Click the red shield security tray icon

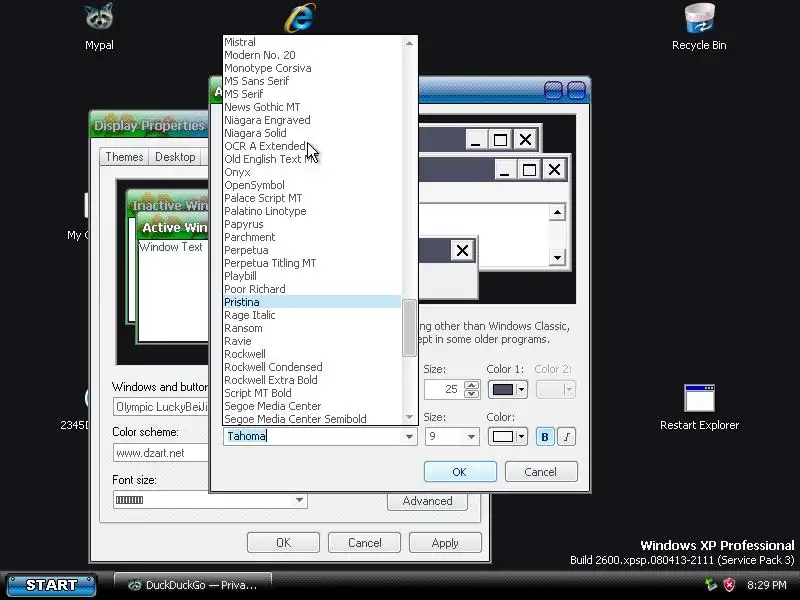tap(730, 584)
